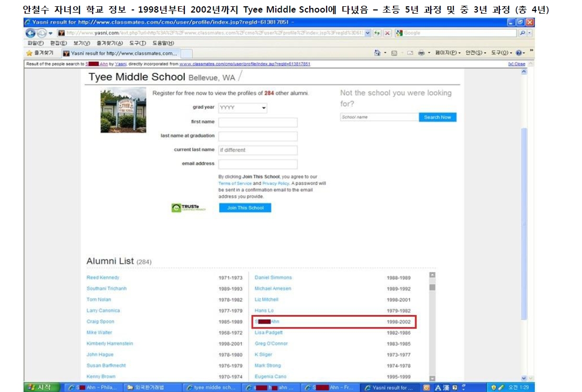The width and height of the screenshot is (582, 392).
Task: Open alumni Eugenia Cano profile
Action: coord(271,376)
